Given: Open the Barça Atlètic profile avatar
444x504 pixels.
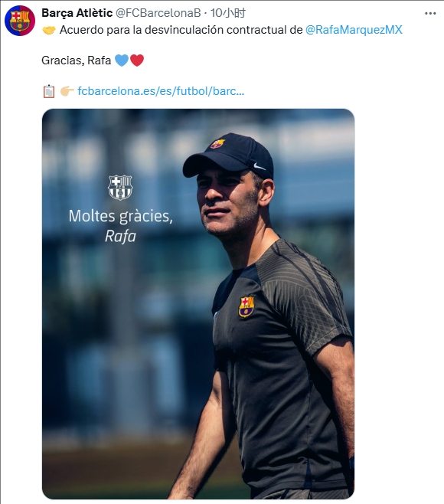Looking at the screenshot, I should [x=20, y=20].
